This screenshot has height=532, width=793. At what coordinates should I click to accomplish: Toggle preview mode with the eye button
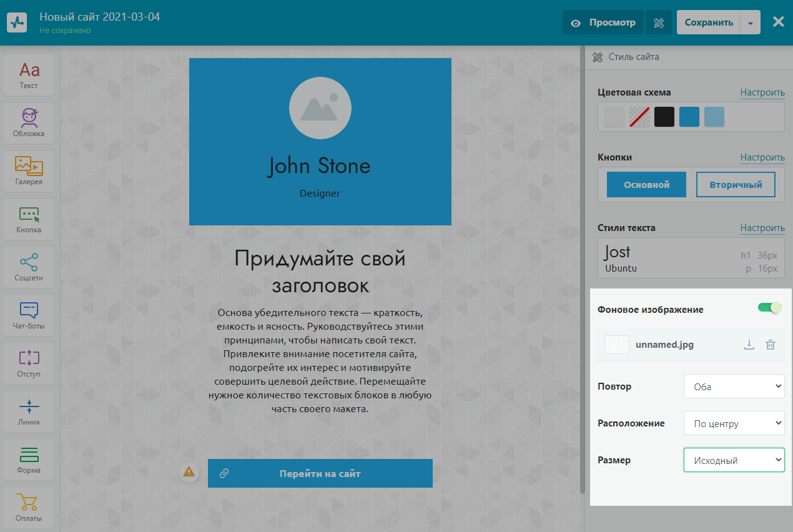point(603,22)
